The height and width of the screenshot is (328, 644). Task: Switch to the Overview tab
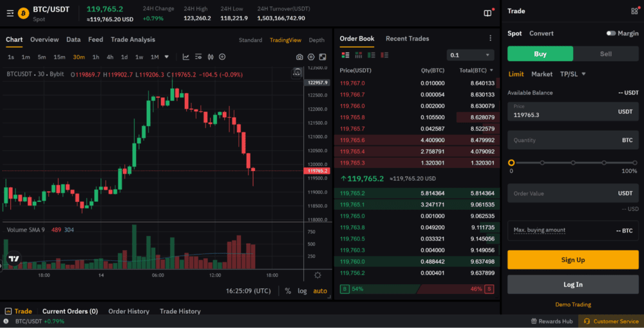click(44, 39)
